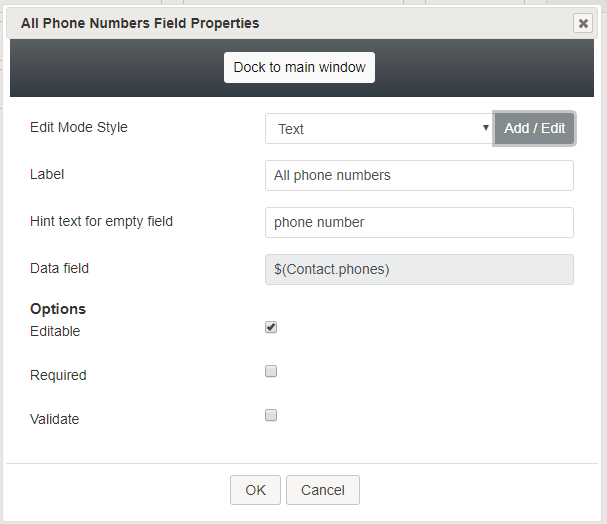Click the Hint text for empty field label

coord(101,221)
